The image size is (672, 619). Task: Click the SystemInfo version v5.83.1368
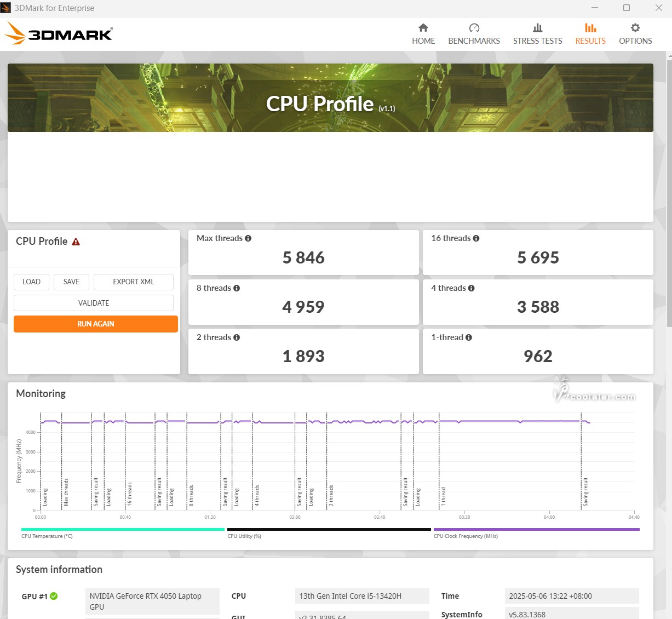point(572,614)
